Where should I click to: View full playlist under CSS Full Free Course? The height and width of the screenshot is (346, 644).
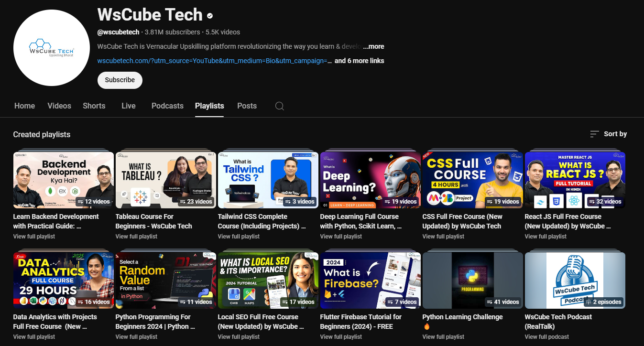443,237
